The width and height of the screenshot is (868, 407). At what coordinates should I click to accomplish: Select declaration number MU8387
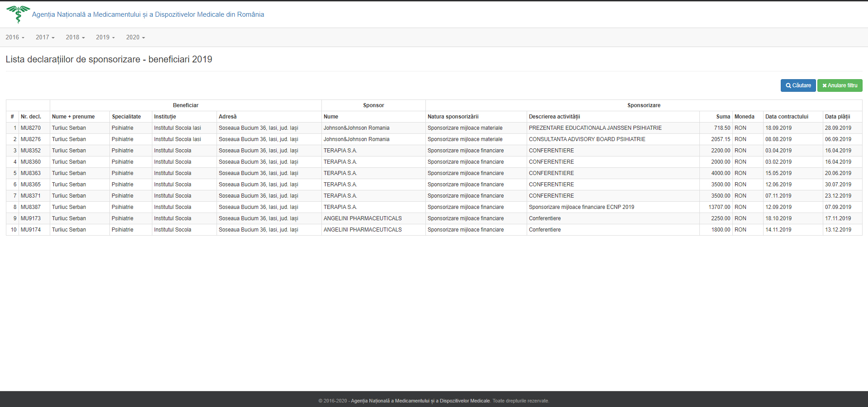click(x=31, y=207)
